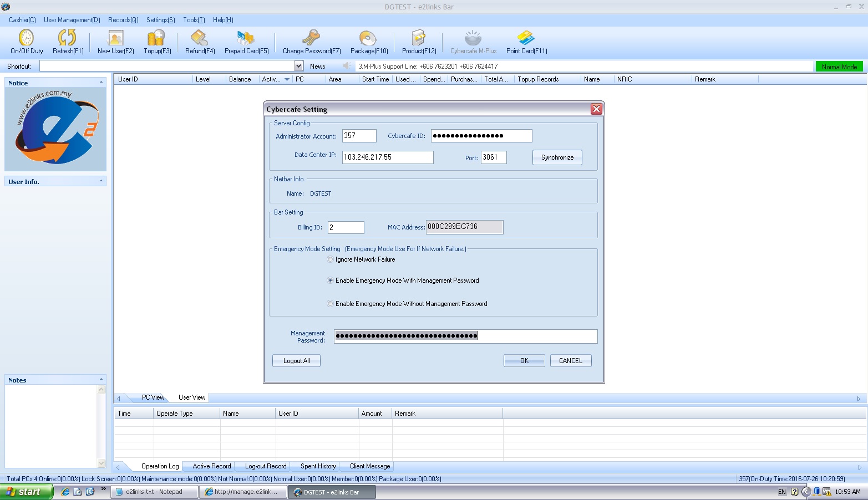Screen dimensions: 868x500
Task: Open the Shortcut combo box dropdown
Action: point(298,66)
